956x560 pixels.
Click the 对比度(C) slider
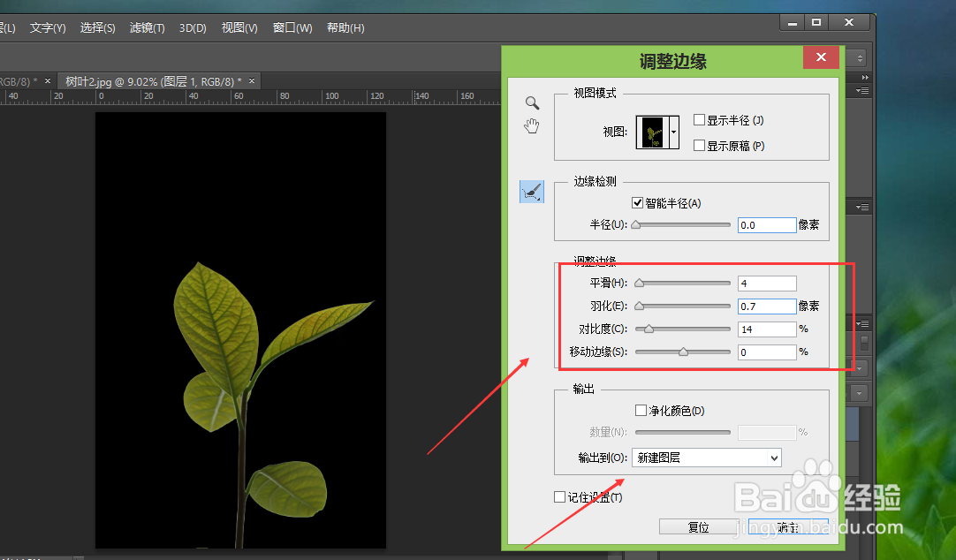[x=683, y=329]
